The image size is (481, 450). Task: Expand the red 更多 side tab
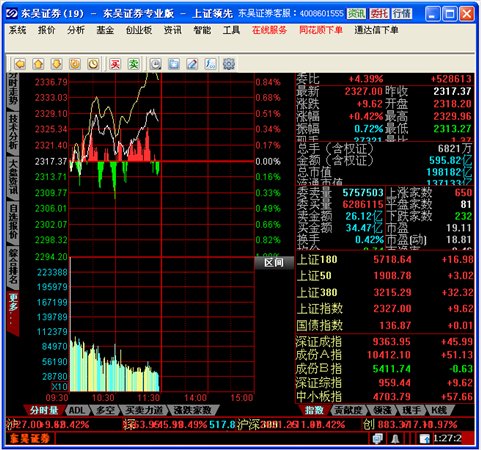[x=13, y=313]
